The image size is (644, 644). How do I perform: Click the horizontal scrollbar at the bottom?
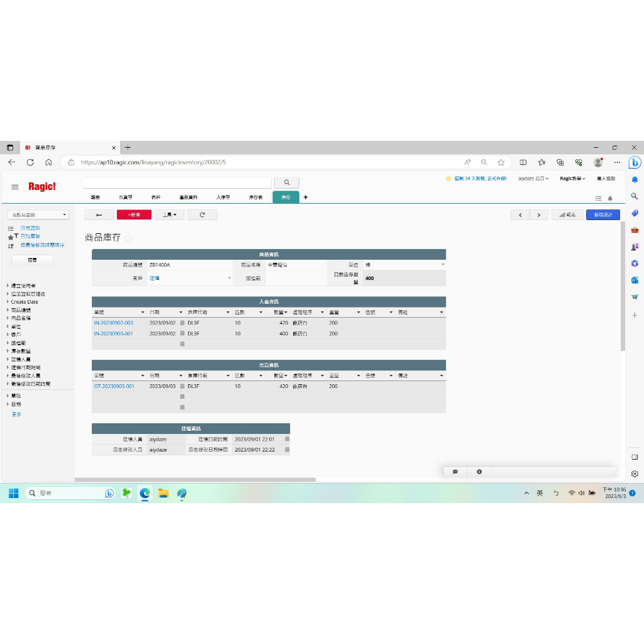point(195,479)
